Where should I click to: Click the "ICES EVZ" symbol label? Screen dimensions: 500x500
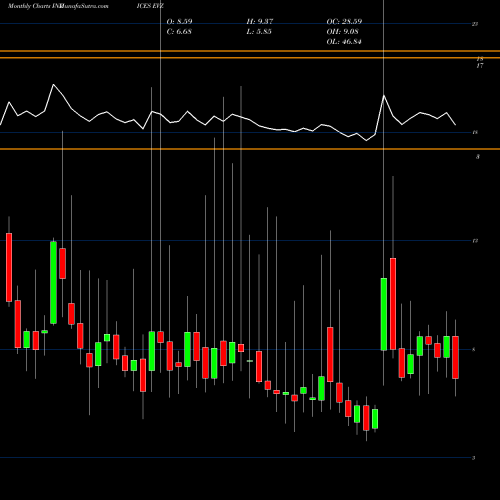coord(150,6)
